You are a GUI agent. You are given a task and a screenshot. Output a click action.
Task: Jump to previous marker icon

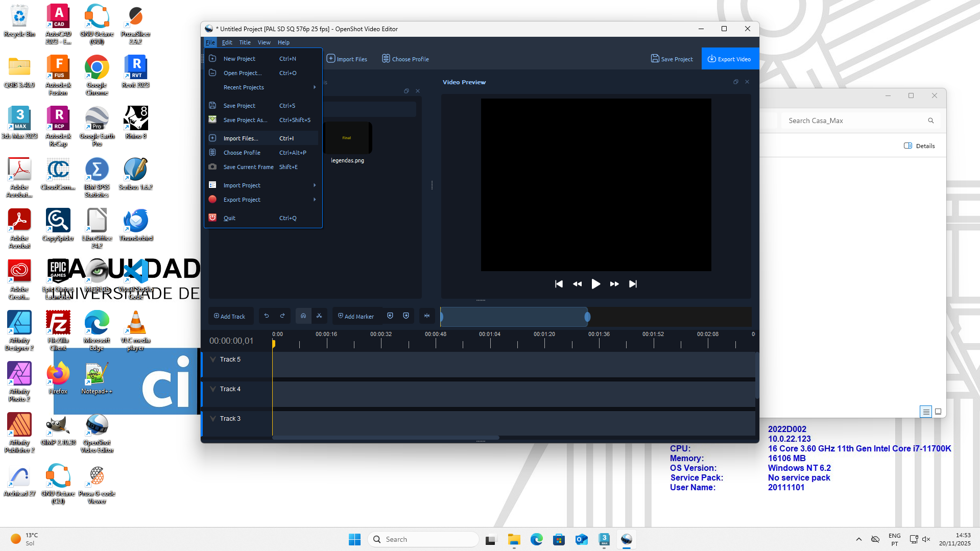(x=390, y=316)
